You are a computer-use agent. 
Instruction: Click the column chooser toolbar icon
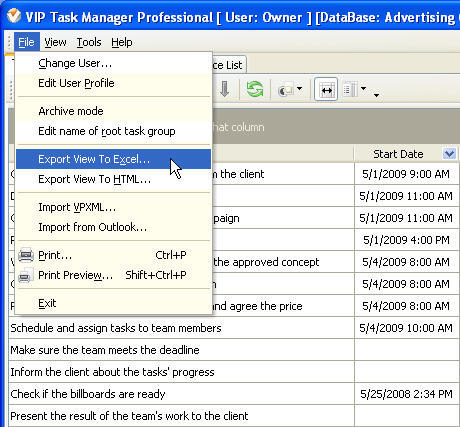[350, 89]
